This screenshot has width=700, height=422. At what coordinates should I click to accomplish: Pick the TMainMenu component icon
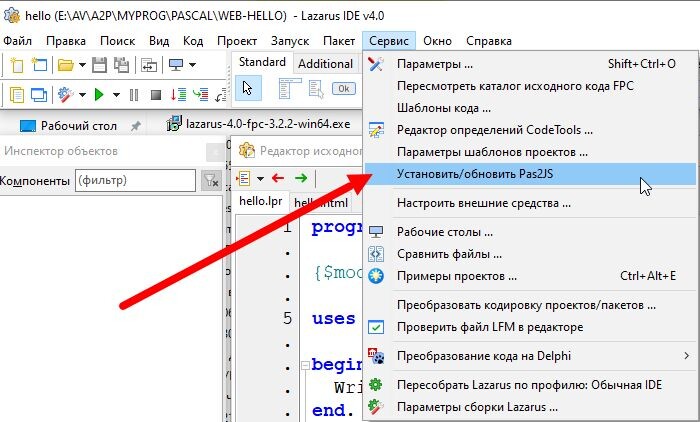290,88
